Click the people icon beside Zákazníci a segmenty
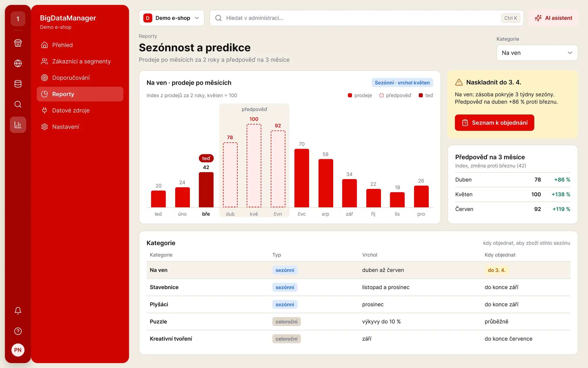588x368 pixels. click(x=44, y=61)
